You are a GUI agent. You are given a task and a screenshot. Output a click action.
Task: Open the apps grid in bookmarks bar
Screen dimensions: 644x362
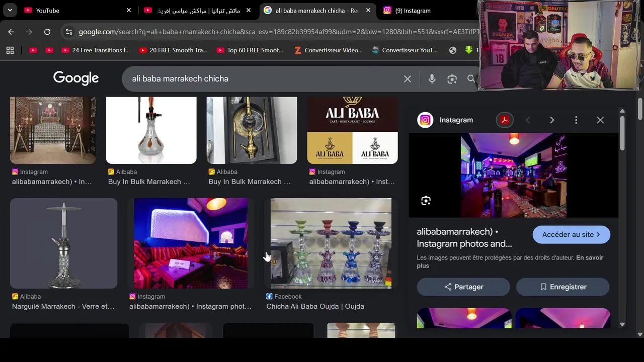click(10, 50)
